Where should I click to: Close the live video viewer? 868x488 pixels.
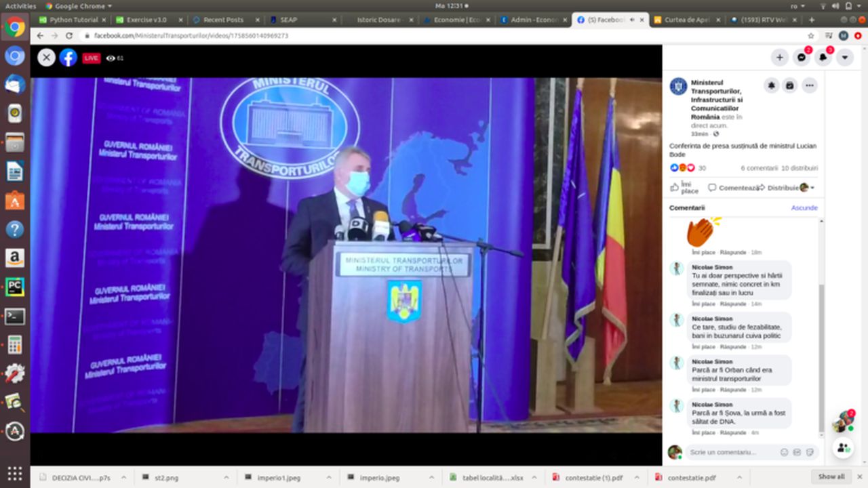tap(46, 58)
